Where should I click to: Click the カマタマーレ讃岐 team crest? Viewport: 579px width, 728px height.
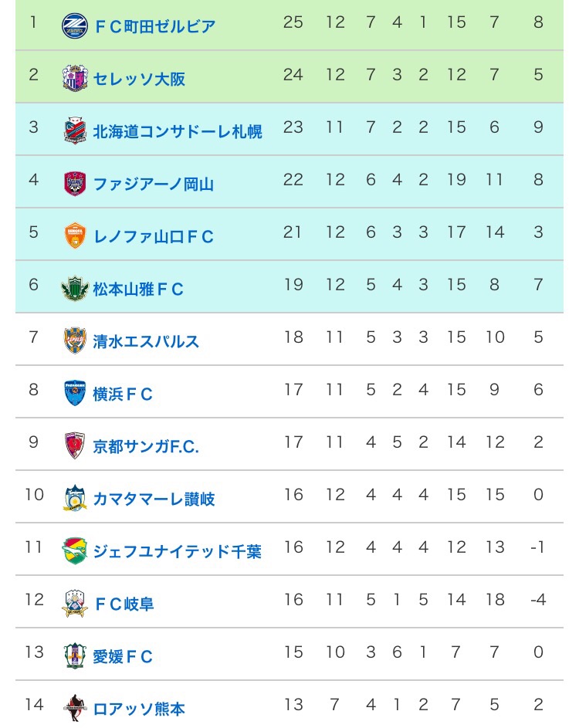coord(75,498)
